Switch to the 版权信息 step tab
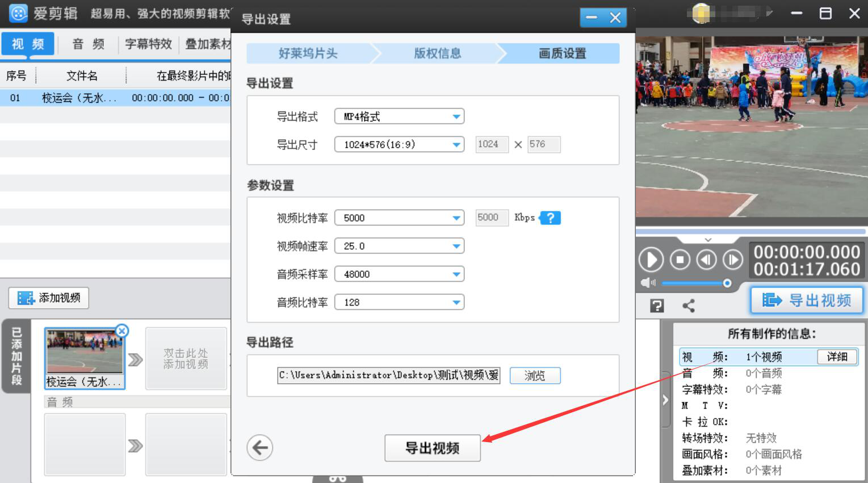The image size is (868, 483). click(437, 53)
